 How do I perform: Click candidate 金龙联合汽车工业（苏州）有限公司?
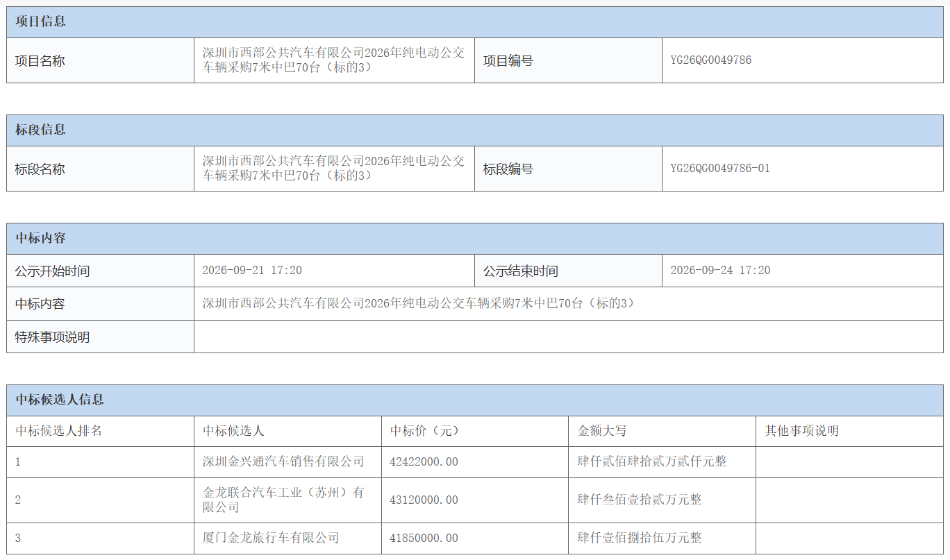pyautogui.click(x=283, y=500)
